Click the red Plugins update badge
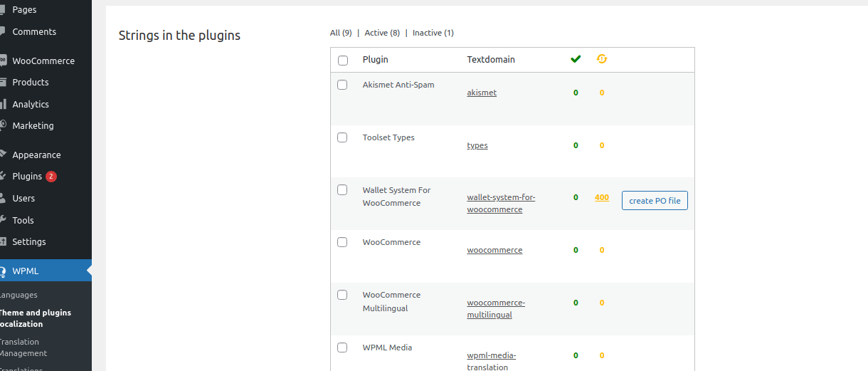Screen dimensions: 868x371 point(51,177)
